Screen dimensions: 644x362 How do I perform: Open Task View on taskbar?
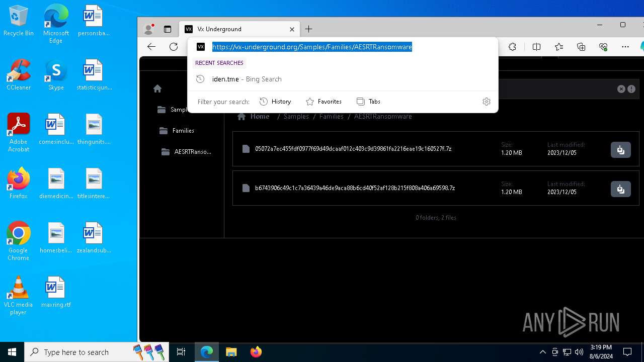(x=181, y=352)
